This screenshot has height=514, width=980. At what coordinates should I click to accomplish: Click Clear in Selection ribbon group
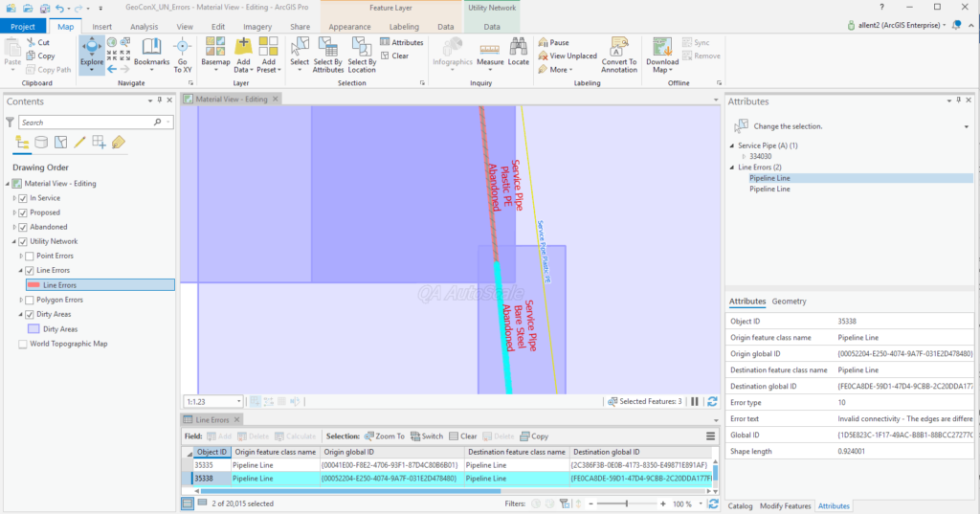coord(394,56)
